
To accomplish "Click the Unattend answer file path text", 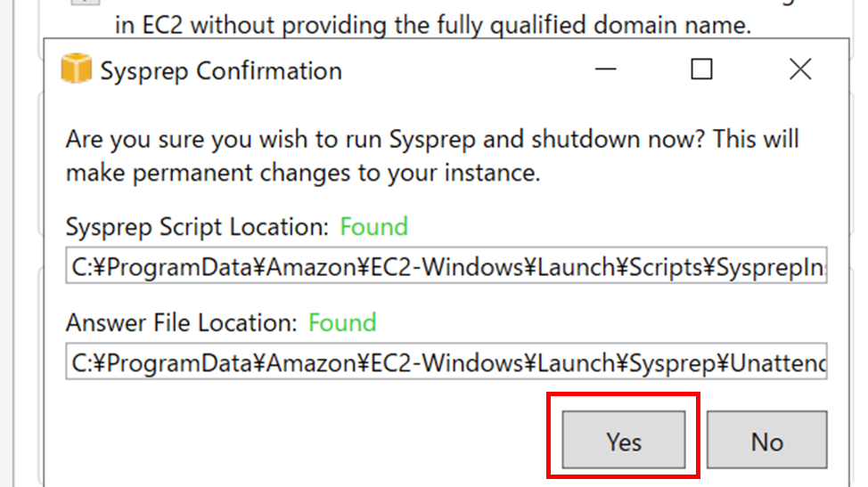I will click(x=775, y=361).
